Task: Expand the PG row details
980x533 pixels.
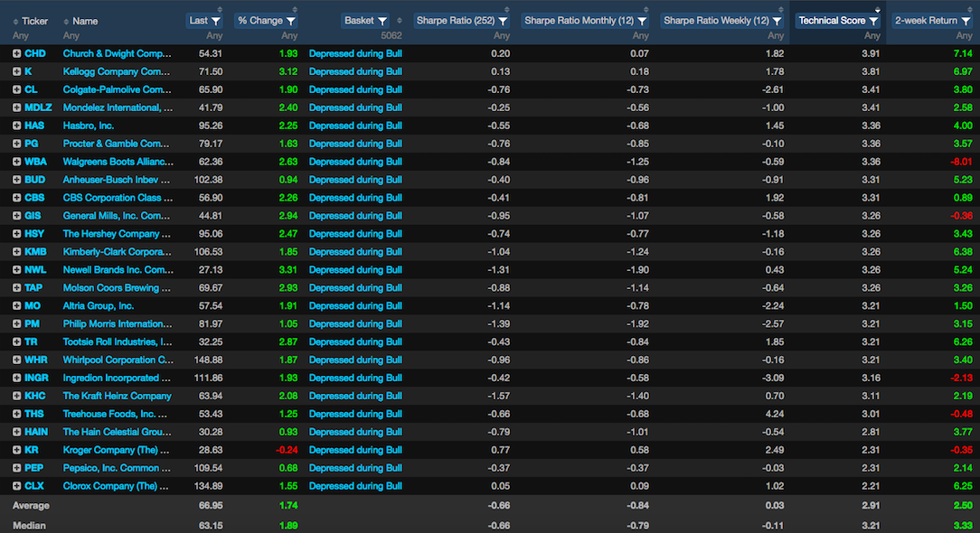Action: (x=17, y=144)
